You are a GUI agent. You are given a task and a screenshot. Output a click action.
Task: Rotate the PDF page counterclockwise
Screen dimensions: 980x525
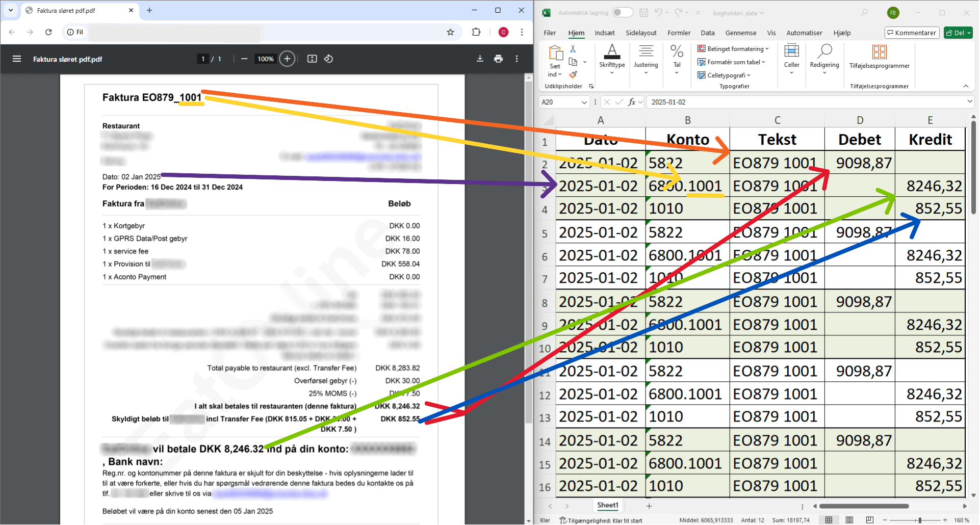(328, 59)
